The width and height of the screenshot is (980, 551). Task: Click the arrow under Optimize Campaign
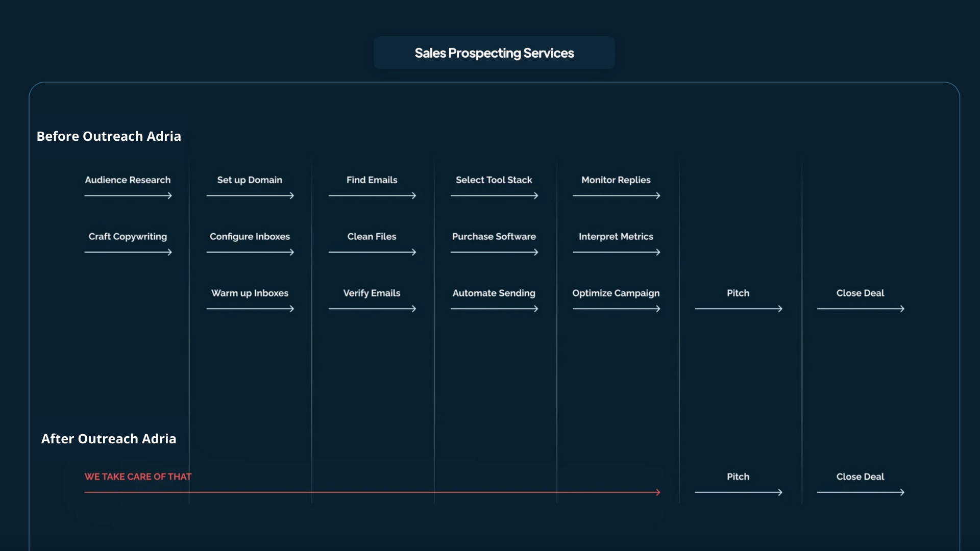616,309
